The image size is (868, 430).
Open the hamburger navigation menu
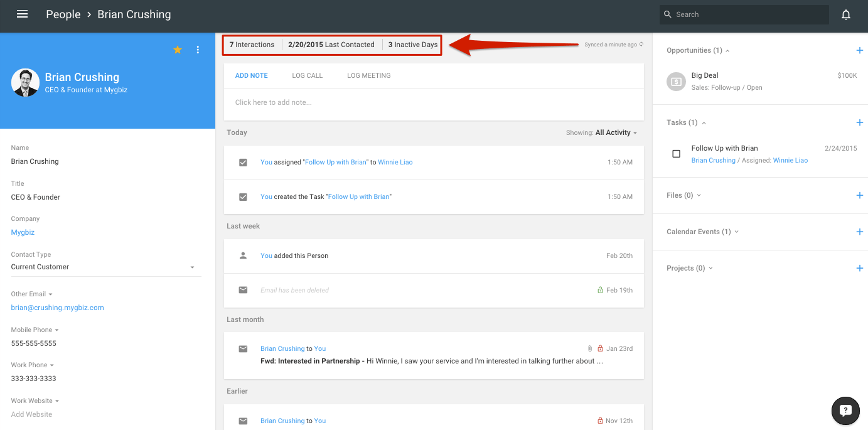click(x=22, y=14)
